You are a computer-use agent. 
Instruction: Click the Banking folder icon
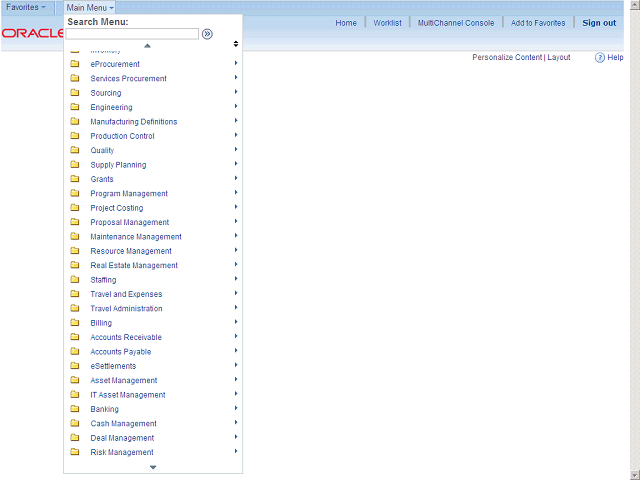[75, 409]
